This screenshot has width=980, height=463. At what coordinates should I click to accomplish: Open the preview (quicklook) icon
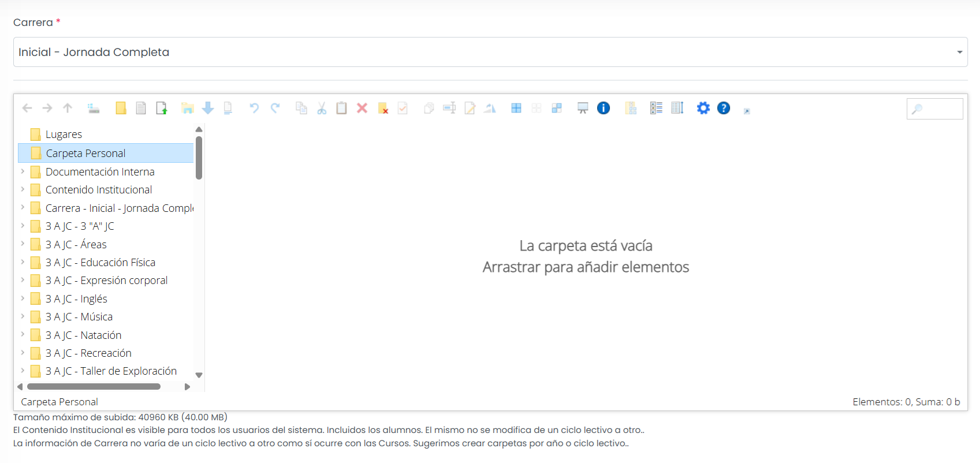[x=583, y=108]
